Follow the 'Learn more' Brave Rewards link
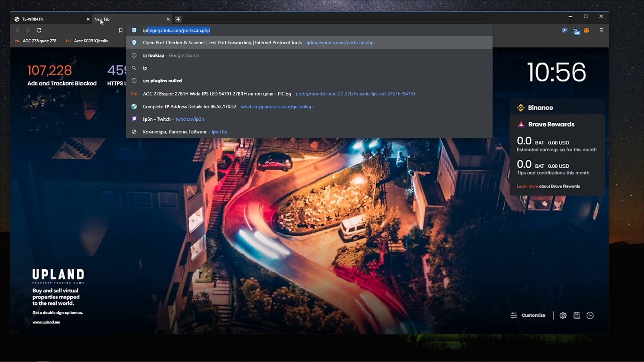Image resolution: width=644 pixels, height=362 pixels. coord(527,186)
